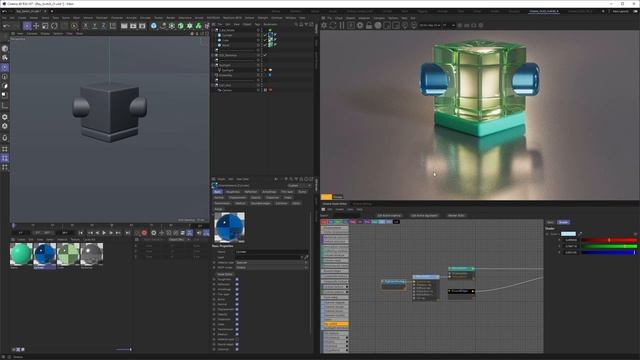Toggle the Y axis lock icon
The height and width of the screenshot is (360, 640).
tap(94, 26)
